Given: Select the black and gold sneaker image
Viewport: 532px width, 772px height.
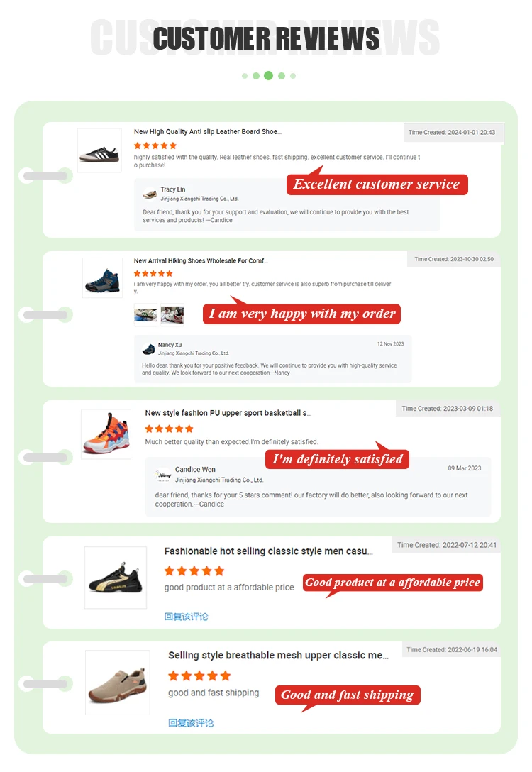Looking at the screenshot, I should [x=116, y=577].
